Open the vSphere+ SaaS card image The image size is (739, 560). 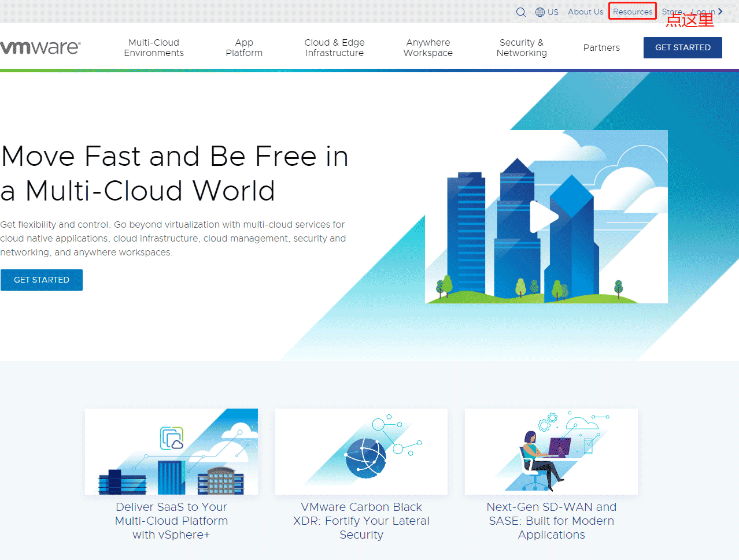pyautogui.click(x=171, y=451)
